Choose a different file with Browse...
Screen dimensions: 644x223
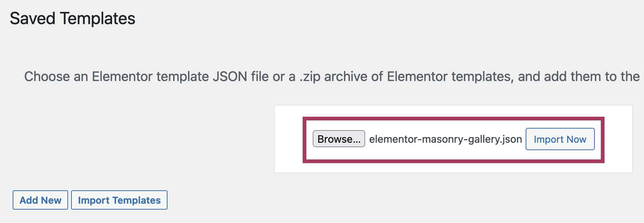click(x=339, y=139)
